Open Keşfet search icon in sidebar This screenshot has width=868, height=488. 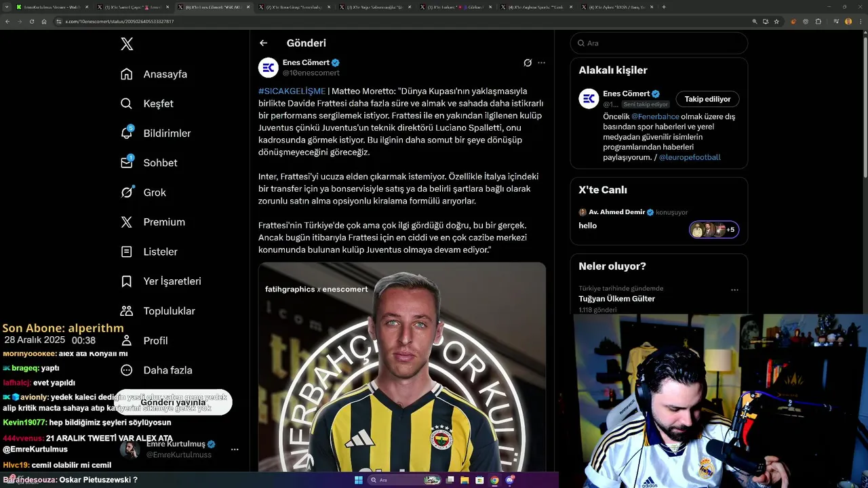(x=127, y=104)
